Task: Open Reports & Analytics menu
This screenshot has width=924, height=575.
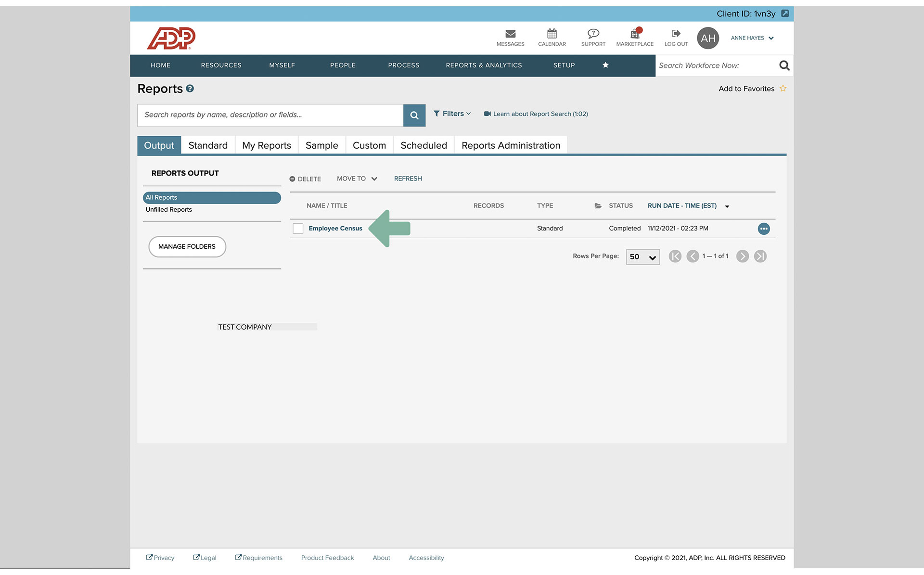Action: 484,65
